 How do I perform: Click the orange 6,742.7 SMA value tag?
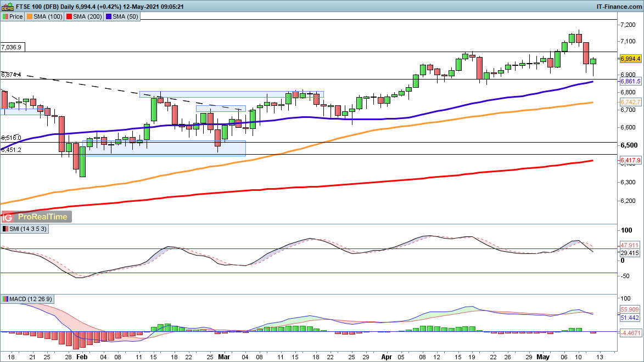click(x=630, y=103)
